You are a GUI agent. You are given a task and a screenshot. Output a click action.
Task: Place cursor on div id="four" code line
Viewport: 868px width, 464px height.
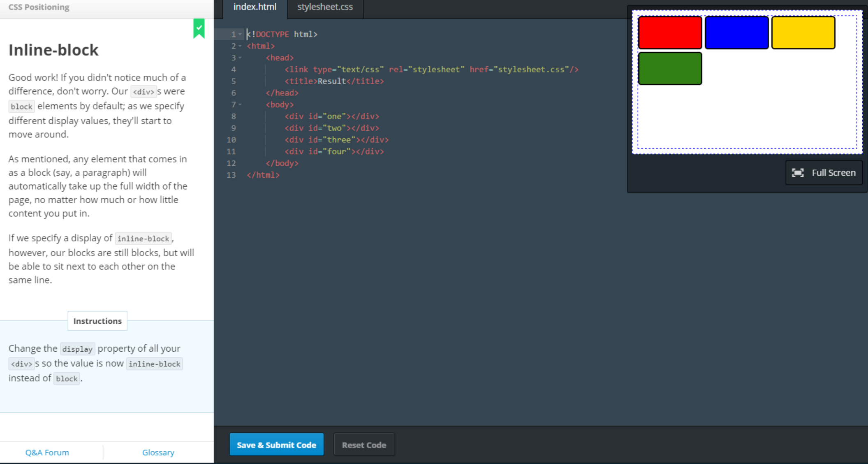tap(334, 151)
